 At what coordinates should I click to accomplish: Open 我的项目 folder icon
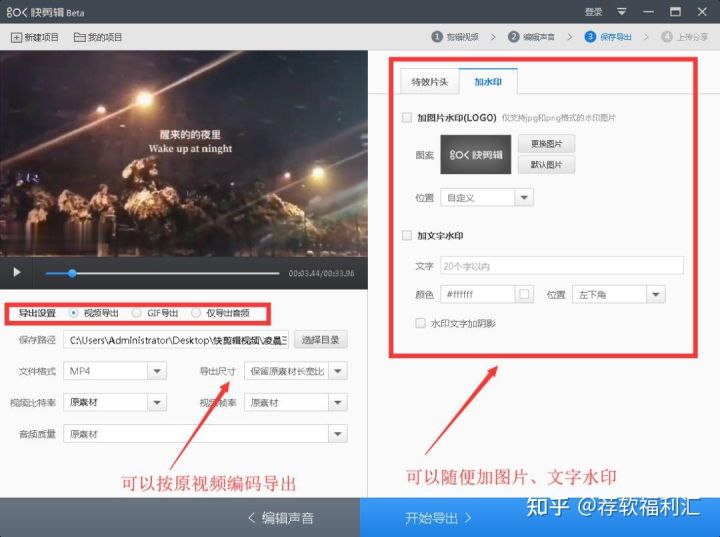coord(79,37)
